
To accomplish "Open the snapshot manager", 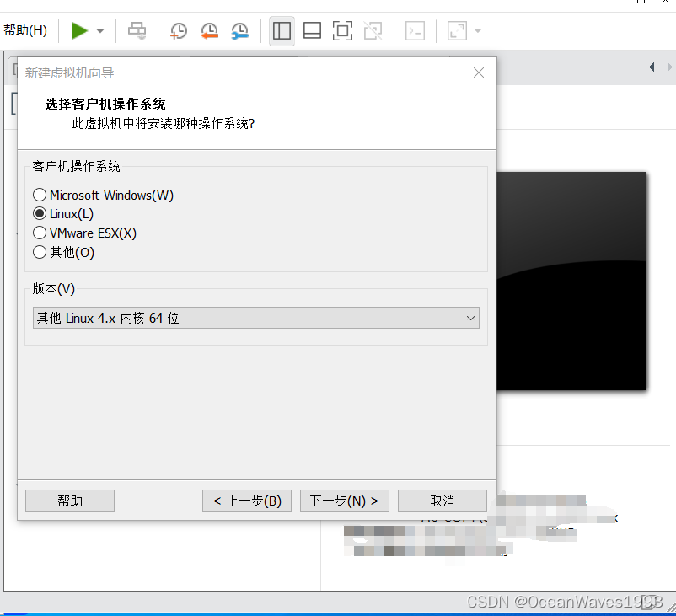I will (x=239, y=31).
